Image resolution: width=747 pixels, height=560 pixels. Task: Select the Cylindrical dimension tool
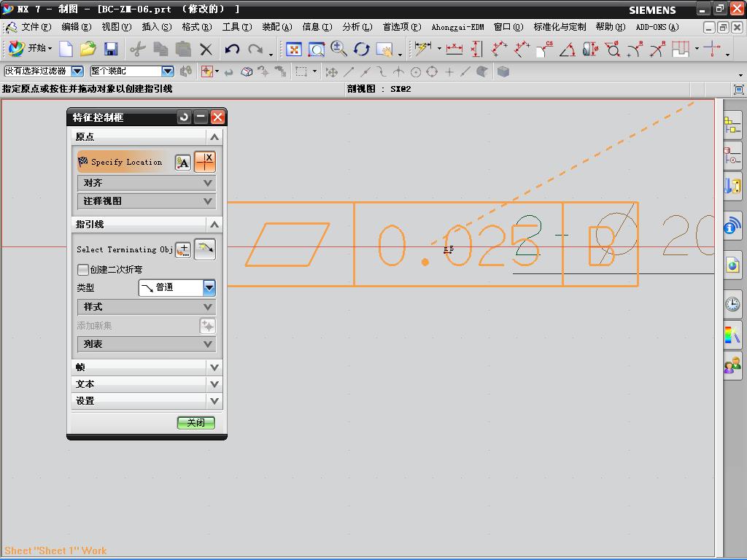(x=590, y=49)
